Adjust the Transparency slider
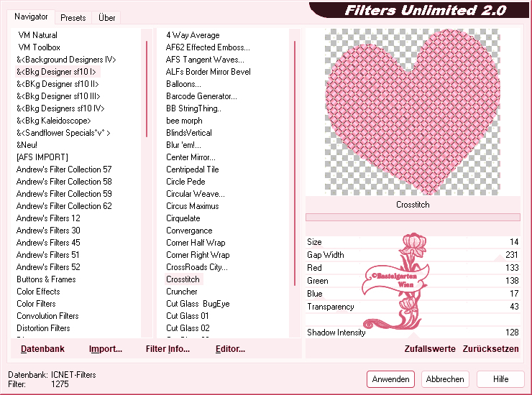The height and width of the screenshot is (395, 532). coord(413,307)
